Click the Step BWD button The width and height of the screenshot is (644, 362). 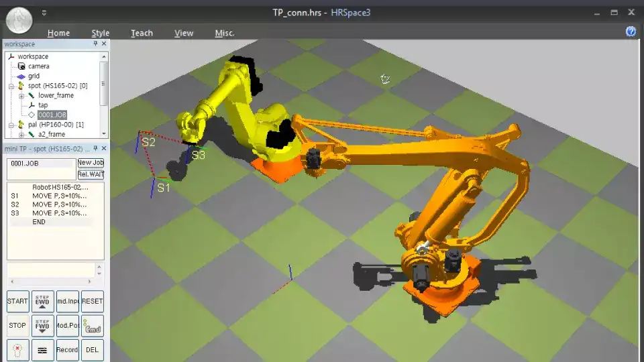tap(42, 301)
